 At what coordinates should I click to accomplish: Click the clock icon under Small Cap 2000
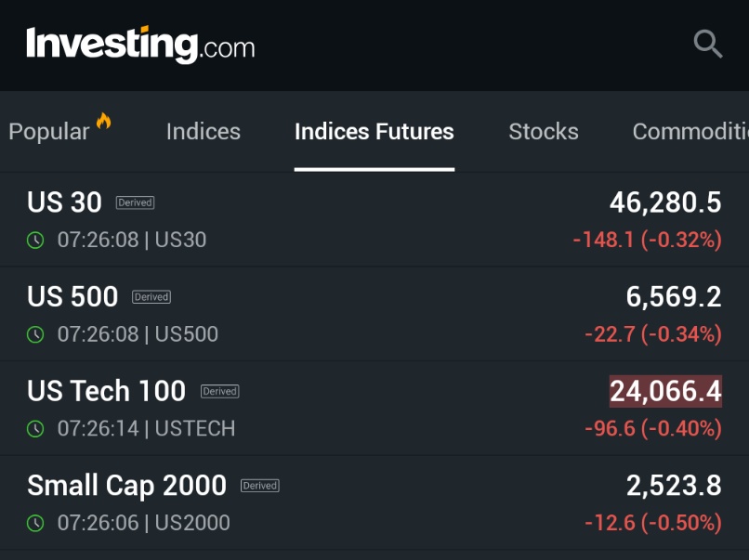(x=35, y=524)
